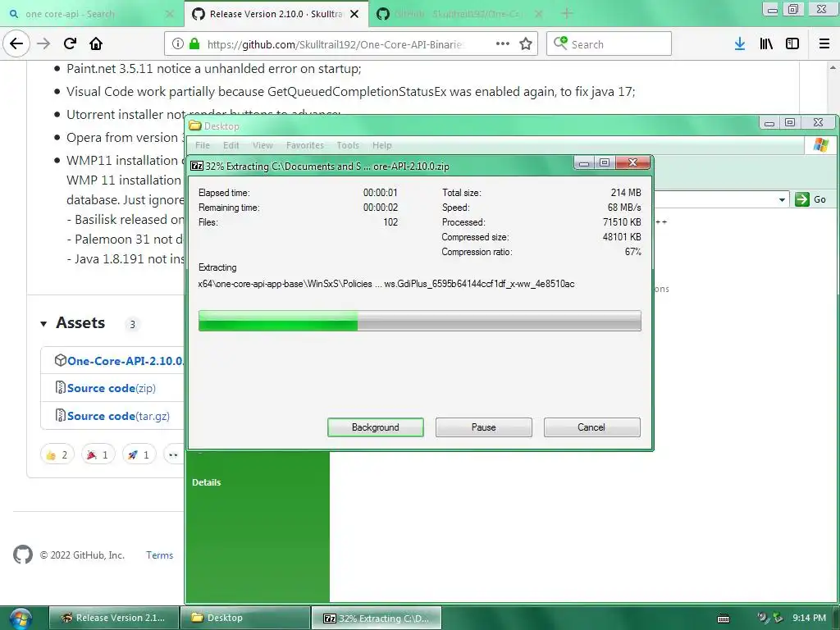Viewport: 840px width, 630px height.
Task: Click the green extraction progress bar
Action: (419, 321)
